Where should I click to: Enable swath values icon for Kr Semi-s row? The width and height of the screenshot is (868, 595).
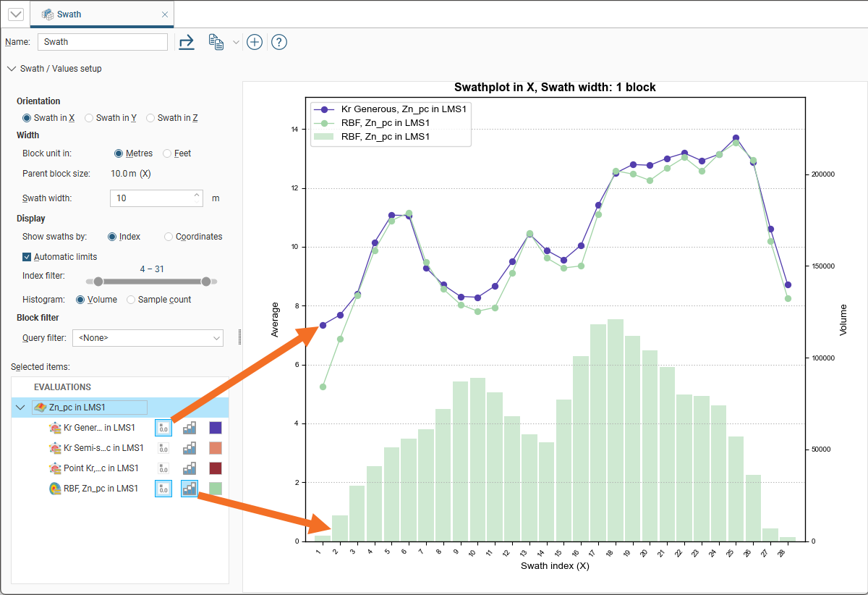(163, 448)
